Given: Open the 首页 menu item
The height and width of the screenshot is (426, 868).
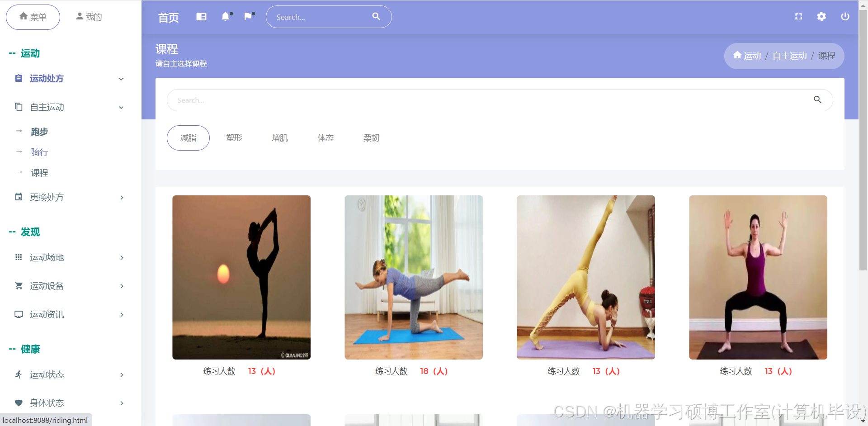Looking at the screenshot, I should coord(167,17).
